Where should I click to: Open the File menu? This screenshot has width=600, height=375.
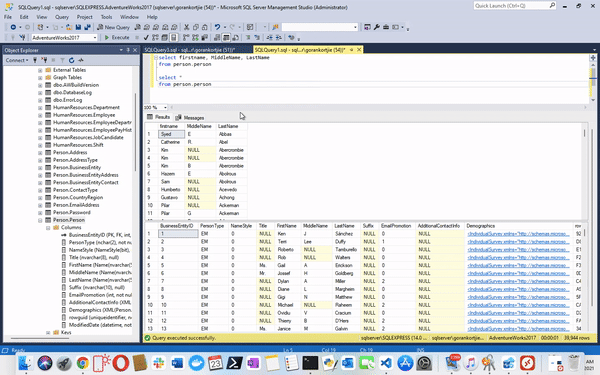tap(8, 17)
